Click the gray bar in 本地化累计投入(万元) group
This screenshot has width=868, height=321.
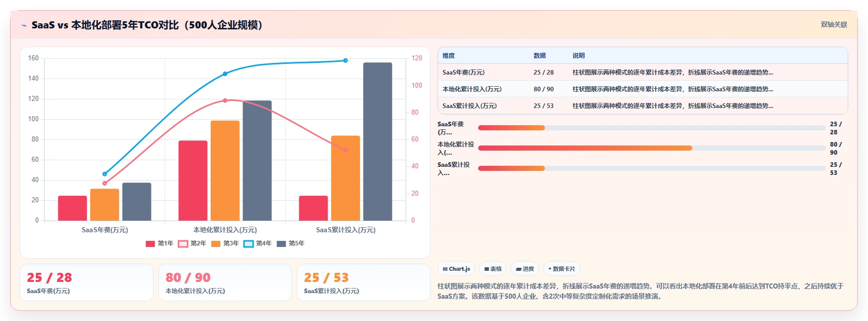point(257,161)
